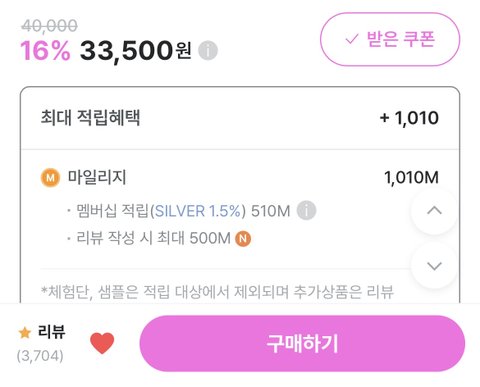
Task: Click the orange N badge after 500M
Action: click(243, 239)
